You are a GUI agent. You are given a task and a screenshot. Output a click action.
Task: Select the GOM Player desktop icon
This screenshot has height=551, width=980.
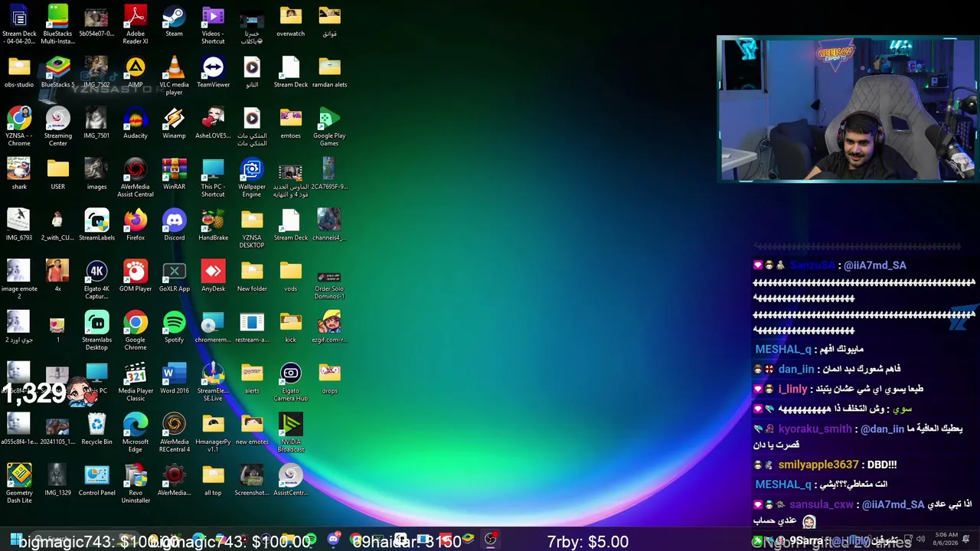(136, 277)
